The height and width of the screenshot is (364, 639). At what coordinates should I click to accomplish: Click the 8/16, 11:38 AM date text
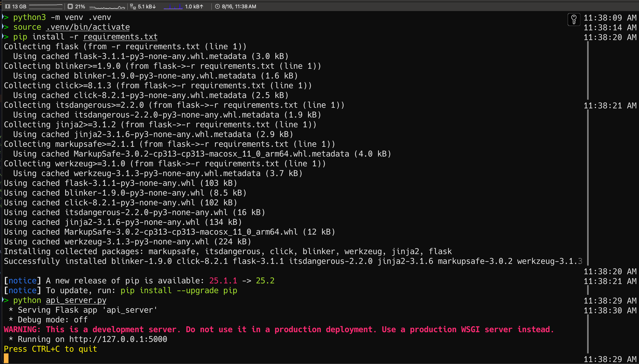click(239, 7)
